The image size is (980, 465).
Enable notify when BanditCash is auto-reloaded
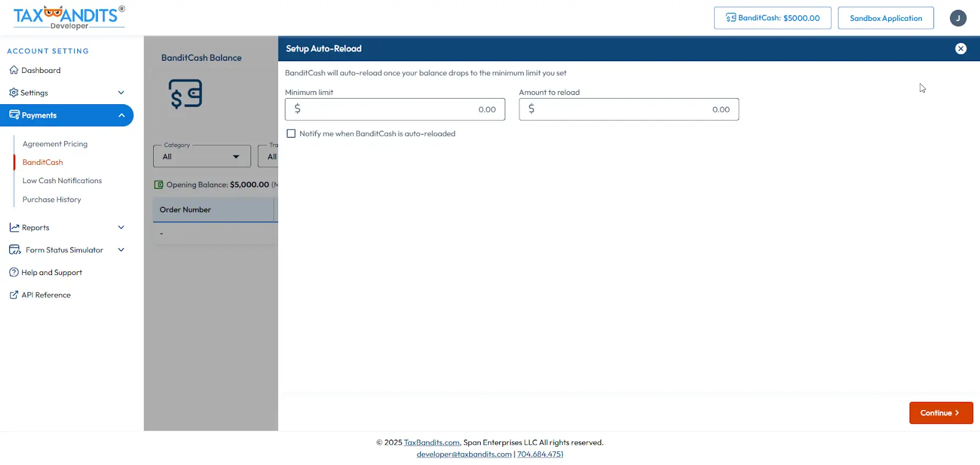292,134
